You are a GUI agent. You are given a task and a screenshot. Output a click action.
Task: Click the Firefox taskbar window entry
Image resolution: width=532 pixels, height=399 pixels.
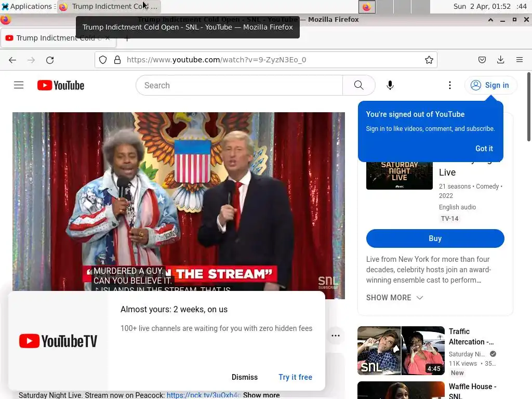[109, 6]
